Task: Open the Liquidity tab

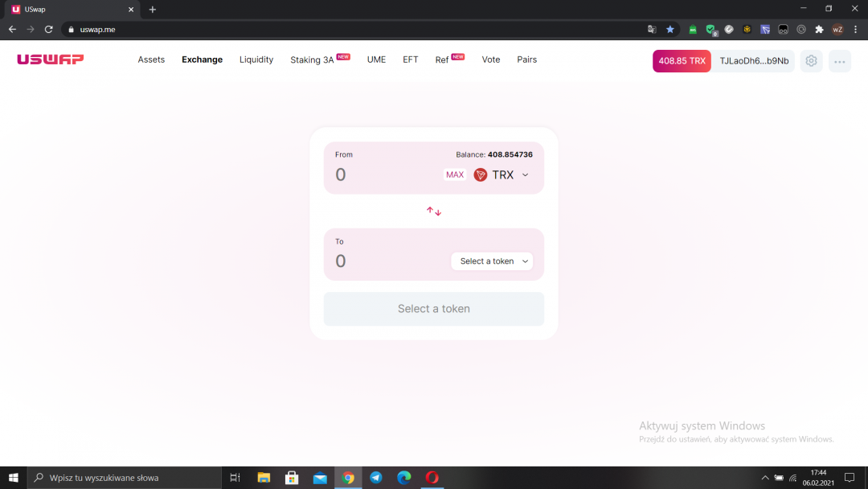Action: point(256,60)
